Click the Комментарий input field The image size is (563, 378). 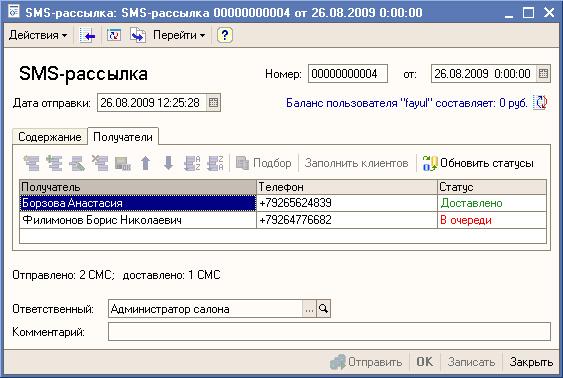[x=329, y=331]
